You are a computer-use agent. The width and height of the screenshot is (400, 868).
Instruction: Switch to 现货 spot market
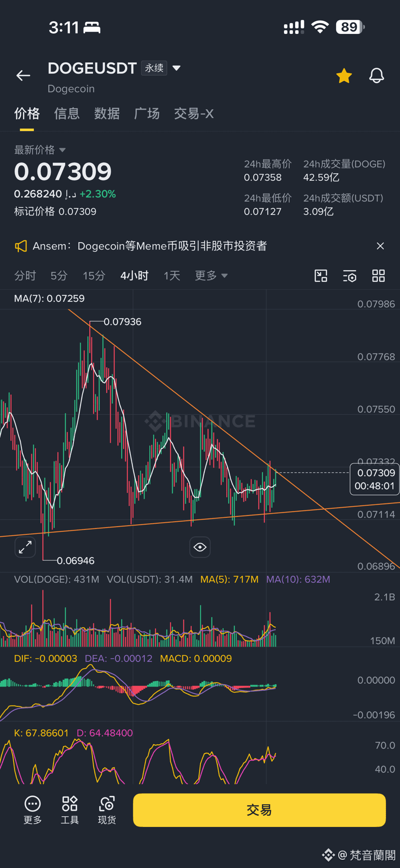[x=107, y=810]
